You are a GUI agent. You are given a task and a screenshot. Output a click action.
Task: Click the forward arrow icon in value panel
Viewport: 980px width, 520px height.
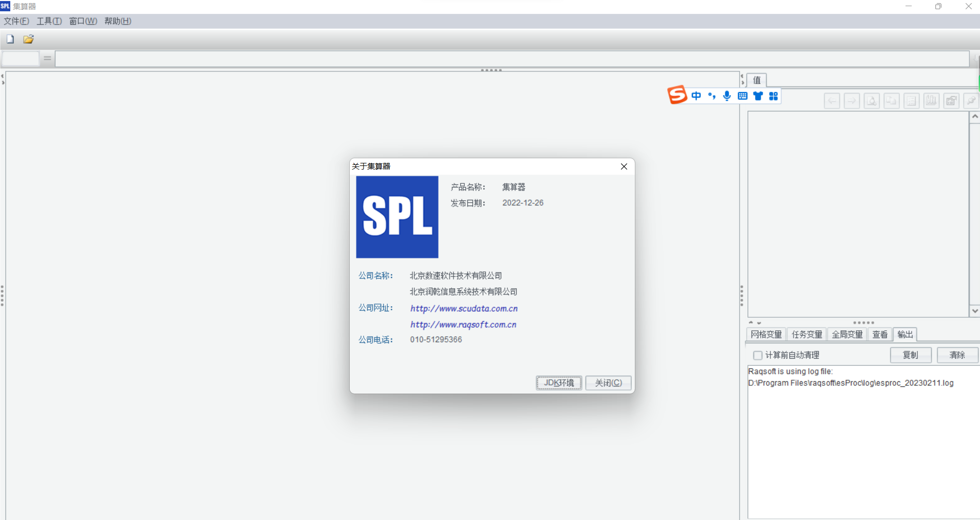pos(852,101)
